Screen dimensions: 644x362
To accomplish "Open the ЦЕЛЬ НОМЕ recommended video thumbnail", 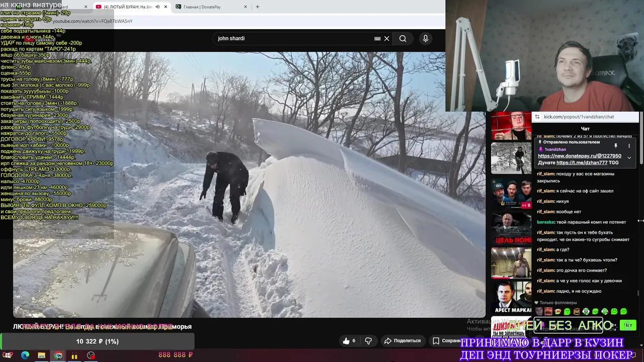I will (x=511, y=228).
